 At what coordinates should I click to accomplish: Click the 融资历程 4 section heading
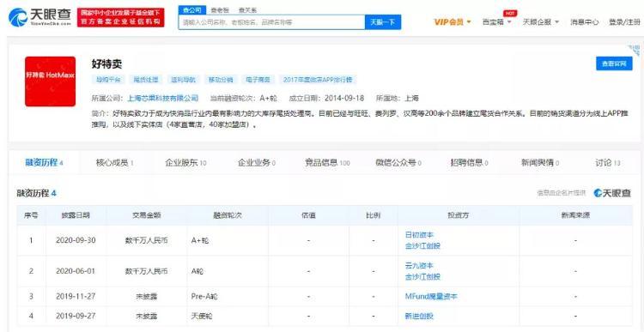36,193
